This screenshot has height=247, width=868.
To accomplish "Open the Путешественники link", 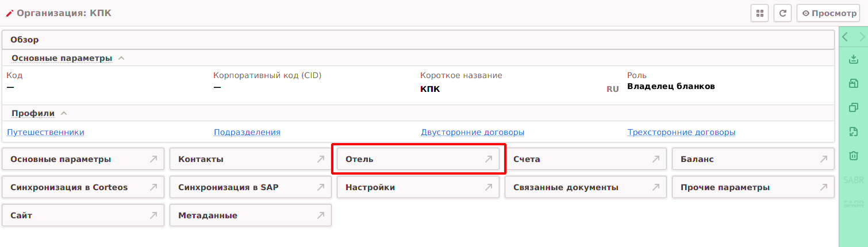I will pyautogui.click(x=45, y=132).
